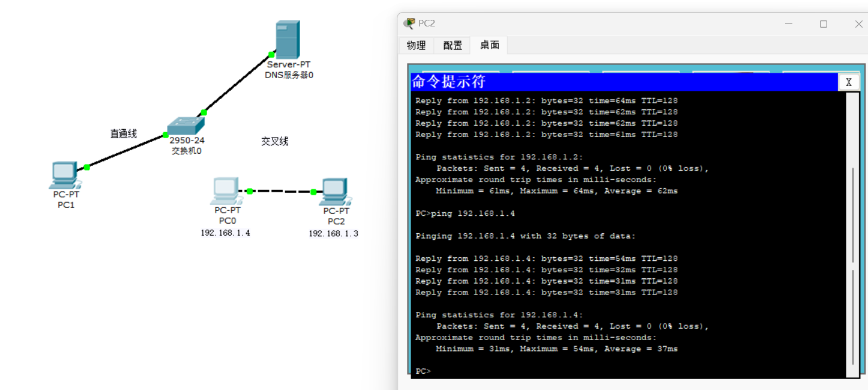Switch to the 配置 tab
Image resolution: width=868 pixels, height=390 pixels.
pos(453,45)
